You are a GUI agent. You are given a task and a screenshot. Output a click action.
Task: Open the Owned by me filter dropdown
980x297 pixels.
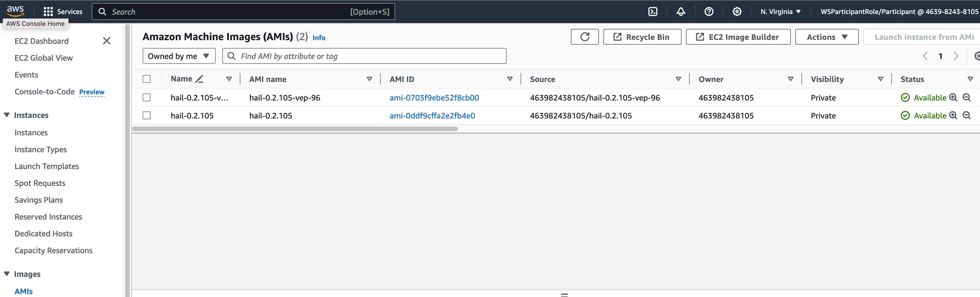click(179, 56)
